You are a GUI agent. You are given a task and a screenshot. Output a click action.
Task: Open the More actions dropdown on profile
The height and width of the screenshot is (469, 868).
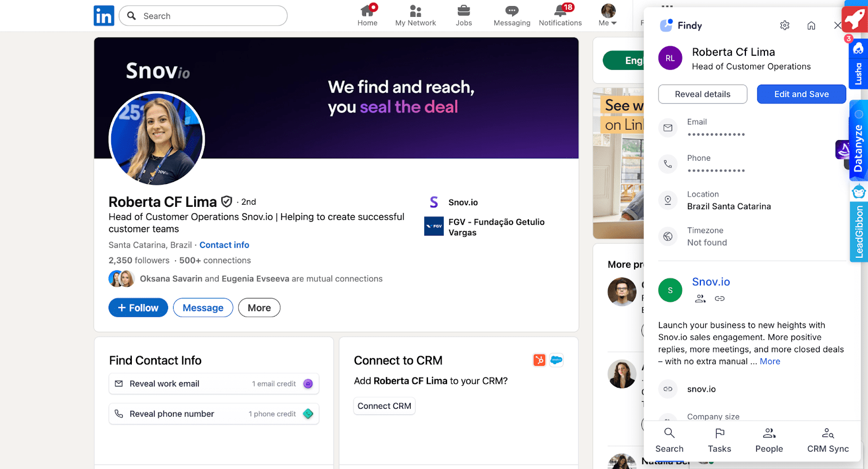coord(259,308)
